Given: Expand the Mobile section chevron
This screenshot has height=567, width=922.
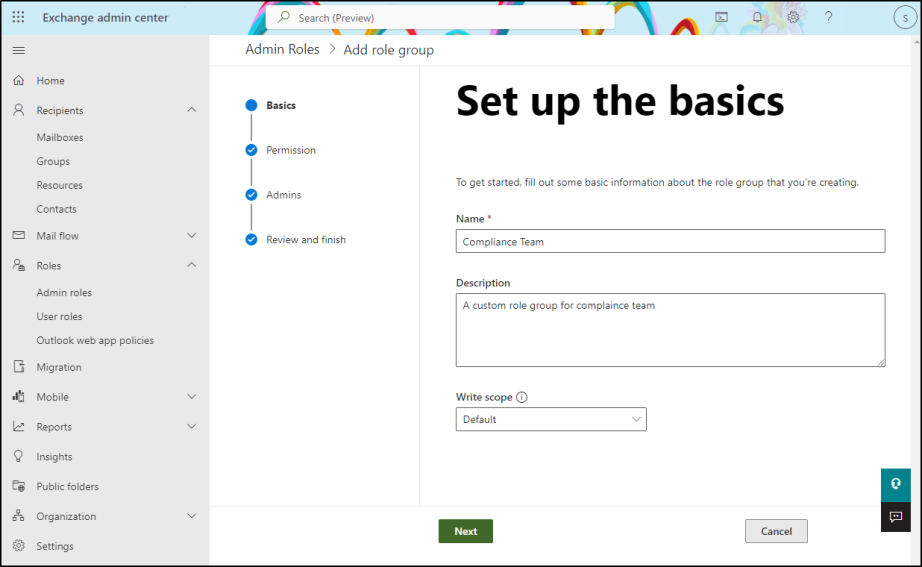Looking at the screenshot, I should 192,396.
